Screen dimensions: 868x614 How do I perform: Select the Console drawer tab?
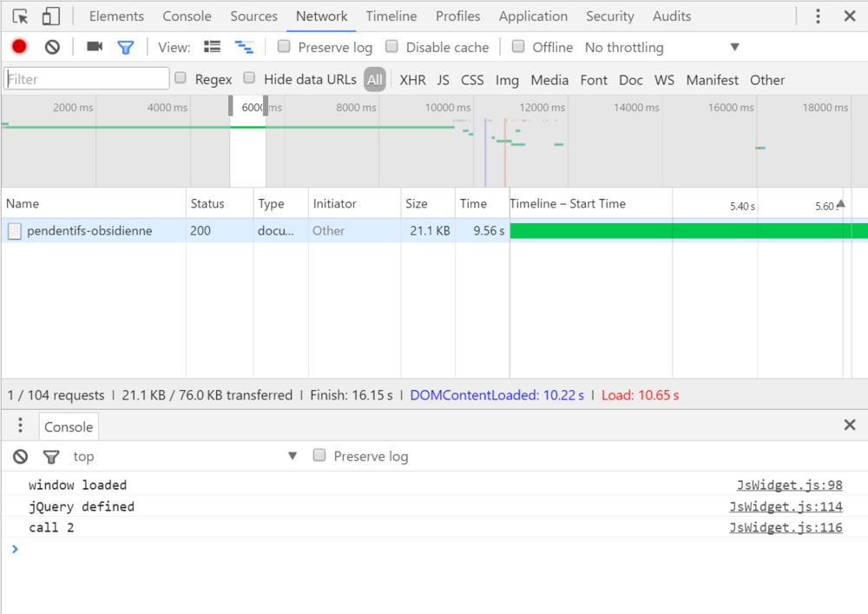(69, 427)
